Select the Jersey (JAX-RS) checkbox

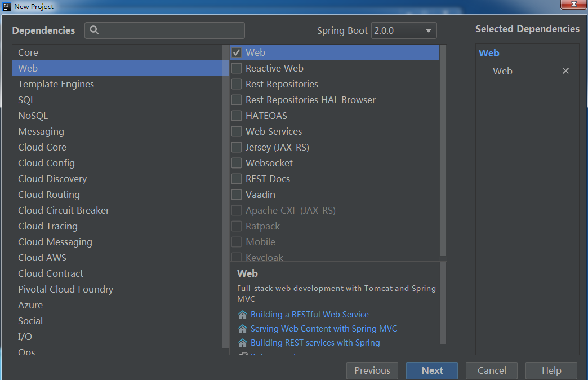click(236, 147)
